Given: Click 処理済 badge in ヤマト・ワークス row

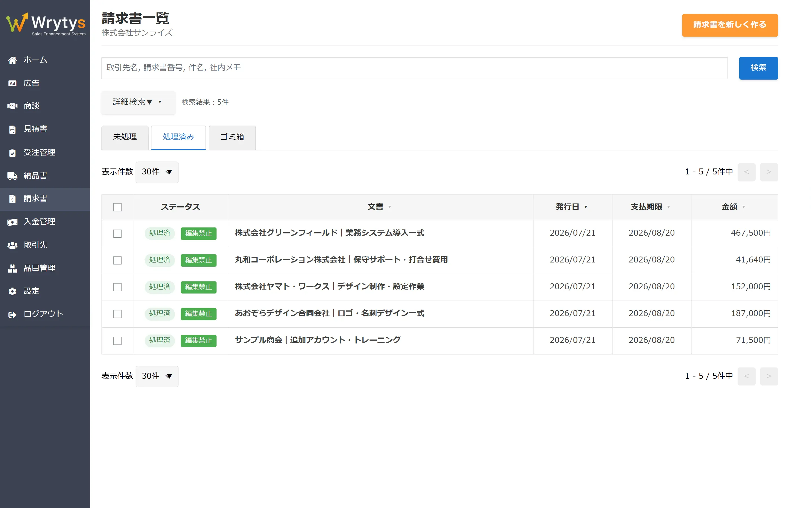Looking at the screenshot, I should point(160,287).
